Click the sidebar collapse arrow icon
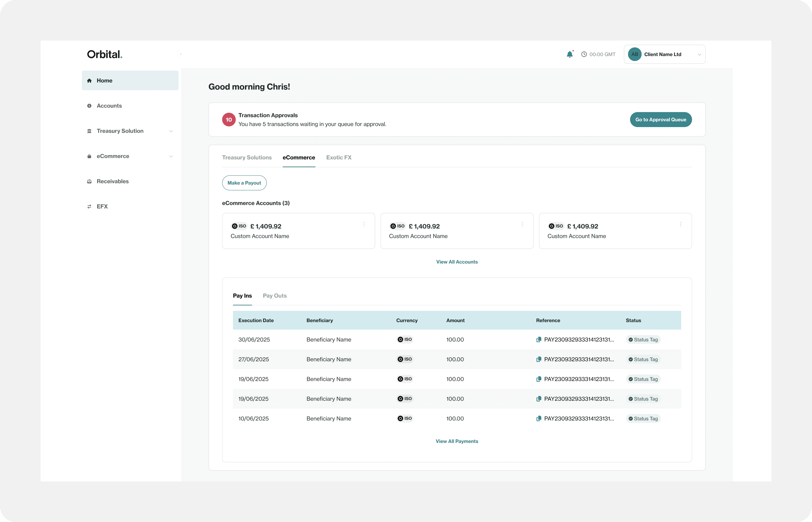The image size is (812, 522). click(x=180, y=54)
